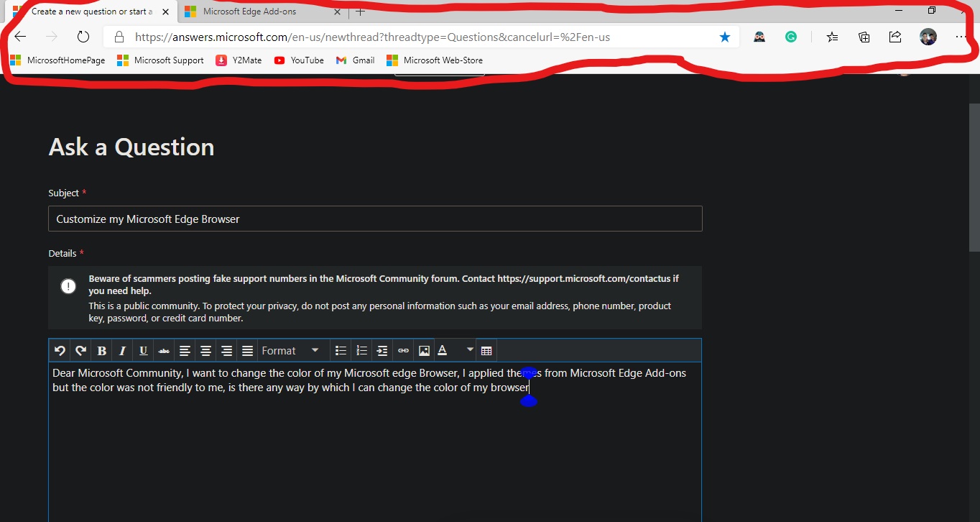The width and height of the screenshot is (980, 522).
Task: Align text to the right
Action: (226, 351)
